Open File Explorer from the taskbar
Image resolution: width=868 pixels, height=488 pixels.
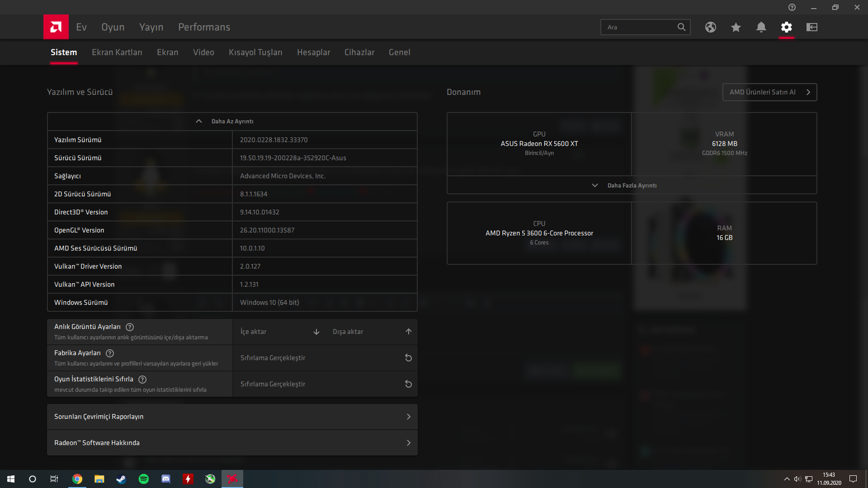[x=99, y=479]
